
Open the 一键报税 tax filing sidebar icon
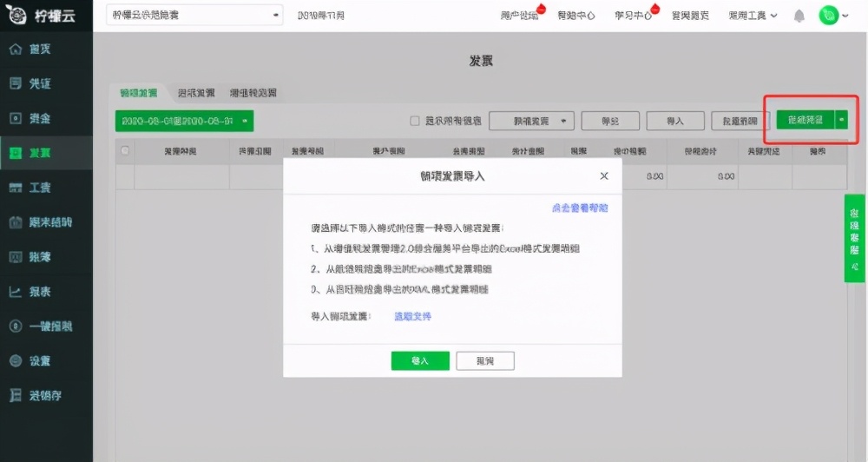tap(16, 327)
